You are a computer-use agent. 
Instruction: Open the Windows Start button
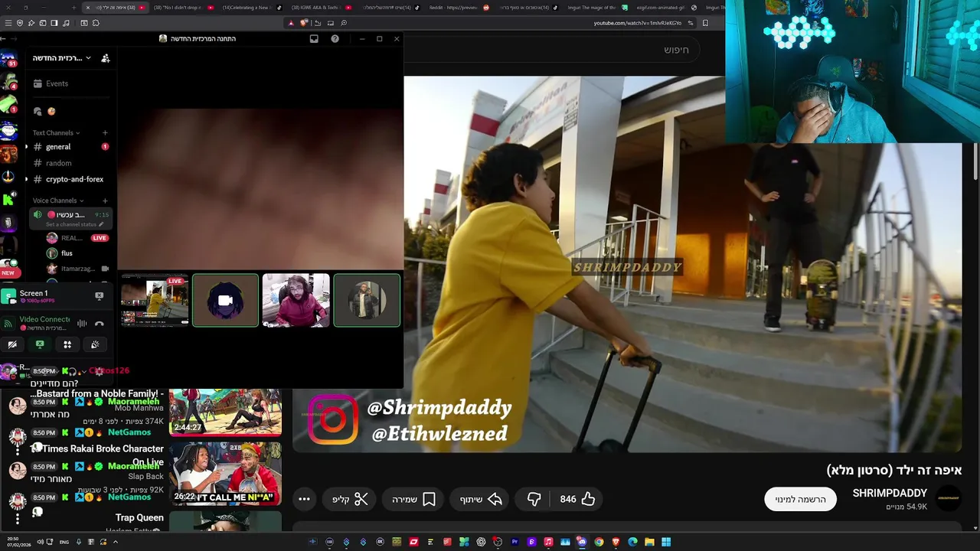(x=666, y=542)
